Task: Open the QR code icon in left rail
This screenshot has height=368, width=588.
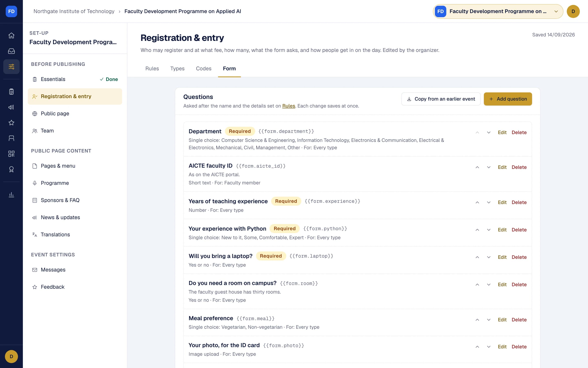Action: (x=11, y=154)
